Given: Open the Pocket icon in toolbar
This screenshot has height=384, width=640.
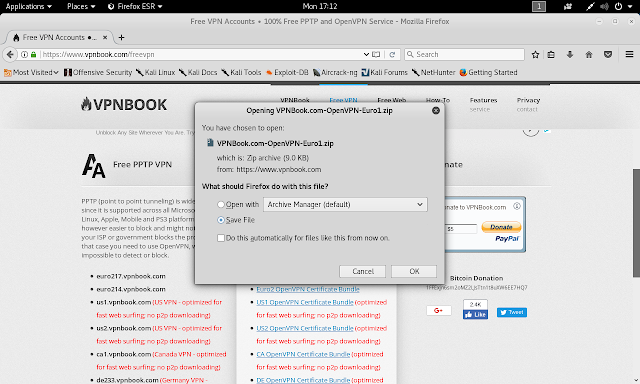Looking at the screenshot, I should click(x=608, y=54).
